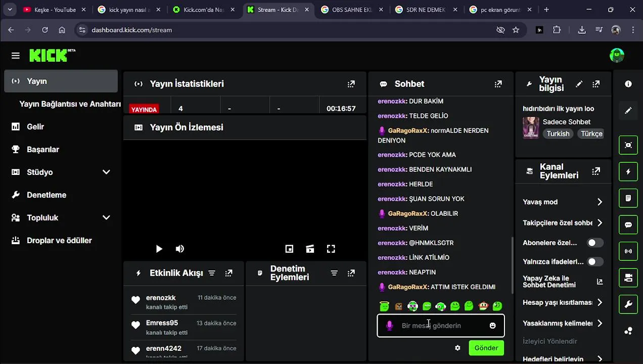Open chat settings gear near Gönder

[x=458, y=348]
